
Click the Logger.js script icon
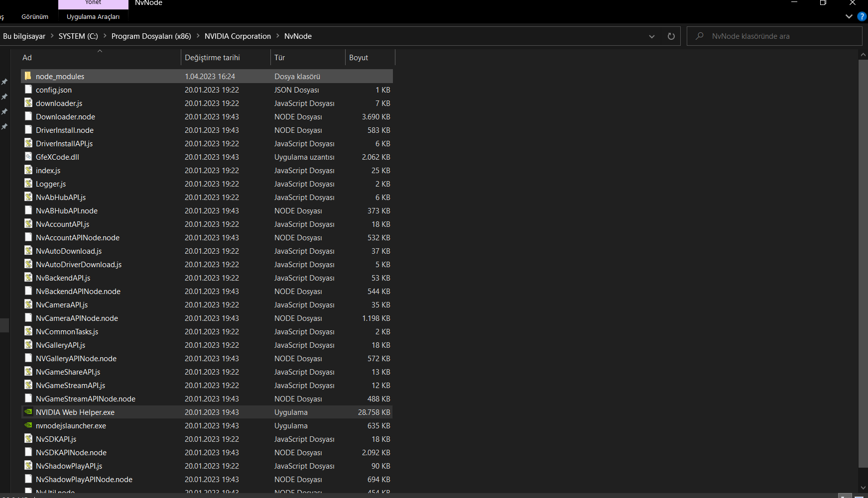(28, 184)
